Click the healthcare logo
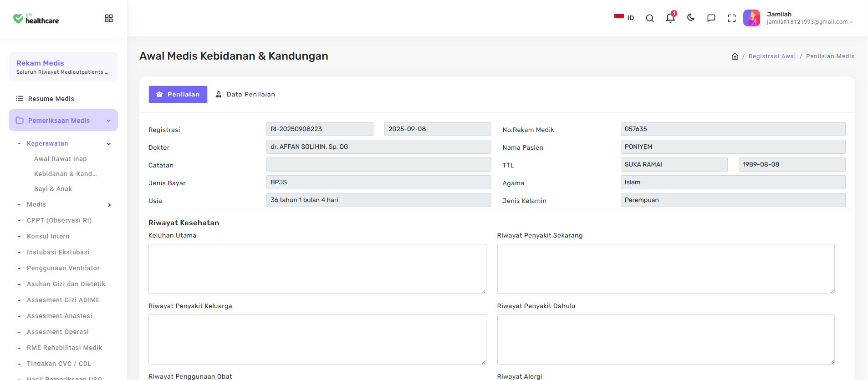868x380 pixels. (36, 19)
